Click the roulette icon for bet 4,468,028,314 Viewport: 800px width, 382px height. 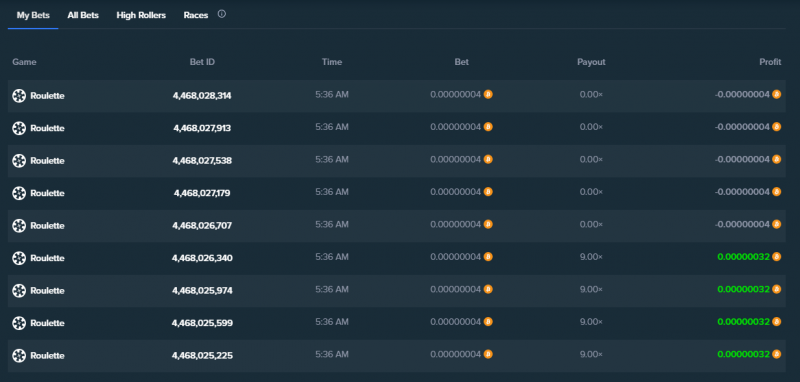point(19,95)
